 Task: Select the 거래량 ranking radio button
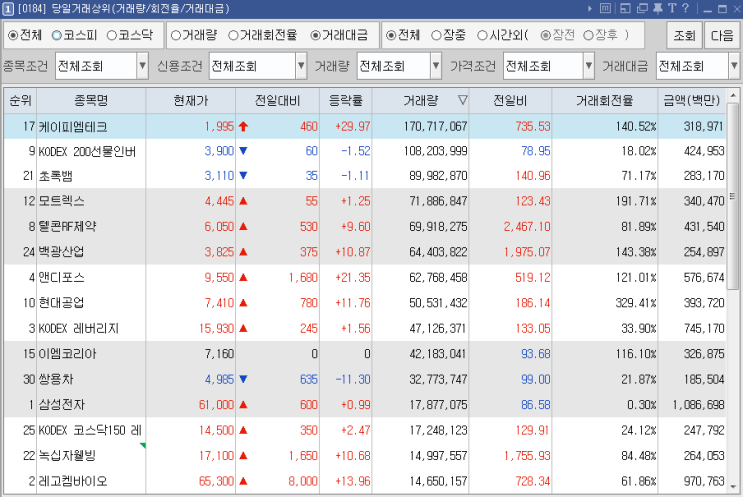point(175,35)
